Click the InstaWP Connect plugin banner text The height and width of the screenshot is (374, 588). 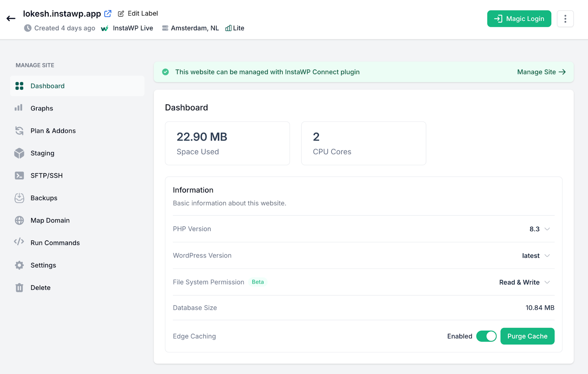pos(267,72)
